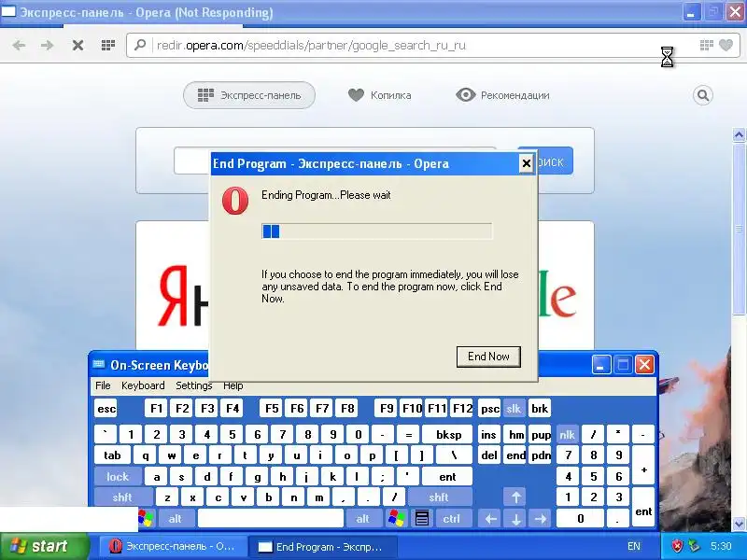Open Keyboard menu in On-Screen Keyboard
This screenshot has height=560, width=747.
(x=143, y=385)
